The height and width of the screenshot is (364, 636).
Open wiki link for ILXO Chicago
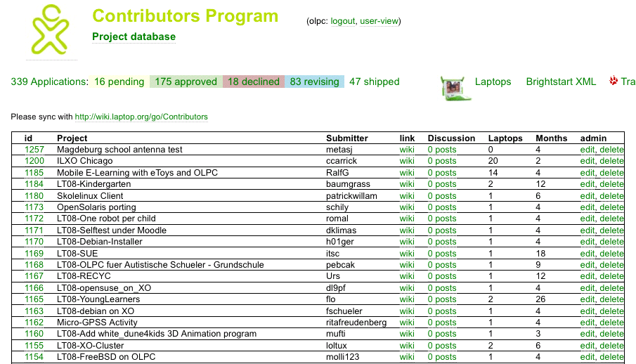[x=407, y=161]
